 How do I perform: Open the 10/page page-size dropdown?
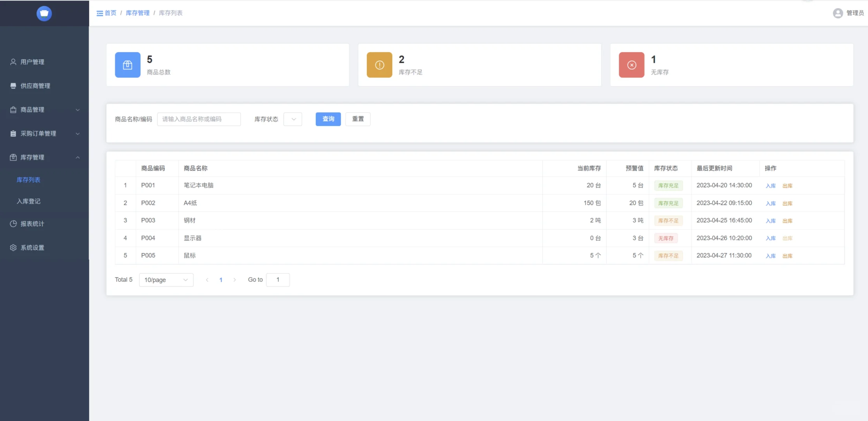[166, 280]
